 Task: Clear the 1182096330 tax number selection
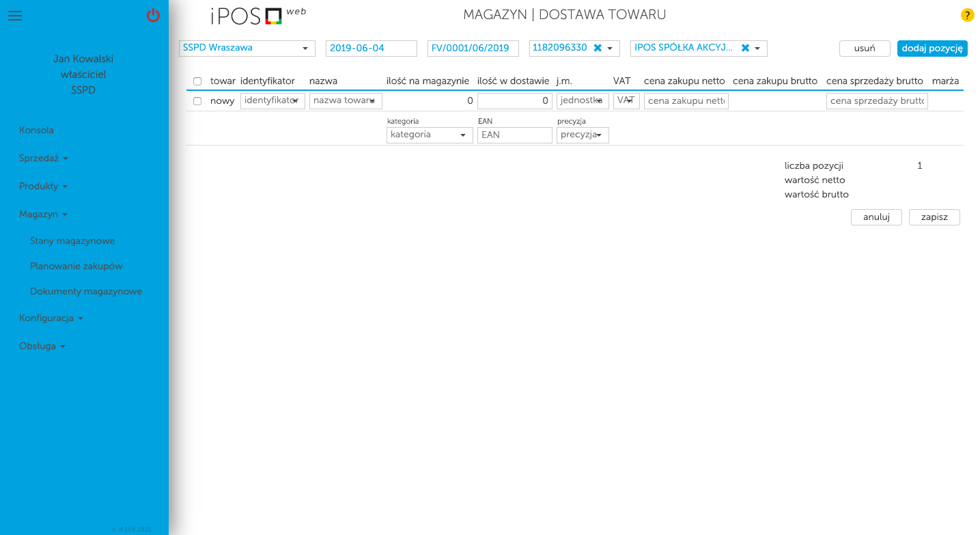(x=596, y=48)
